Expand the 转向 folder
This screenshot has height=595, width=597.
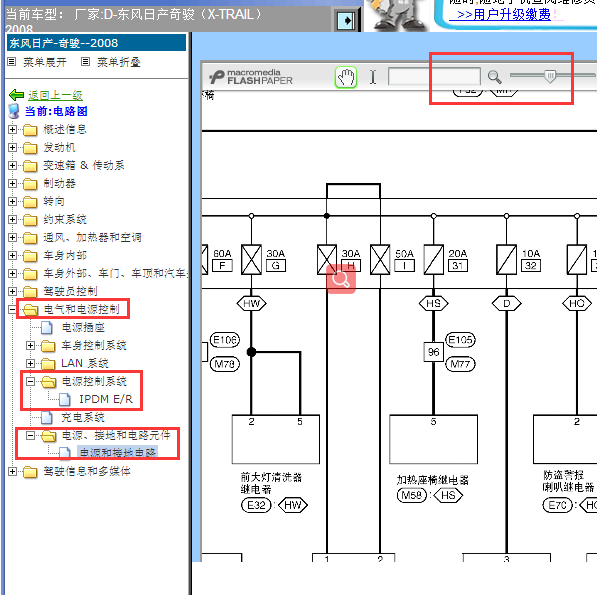tap(12, 201)
